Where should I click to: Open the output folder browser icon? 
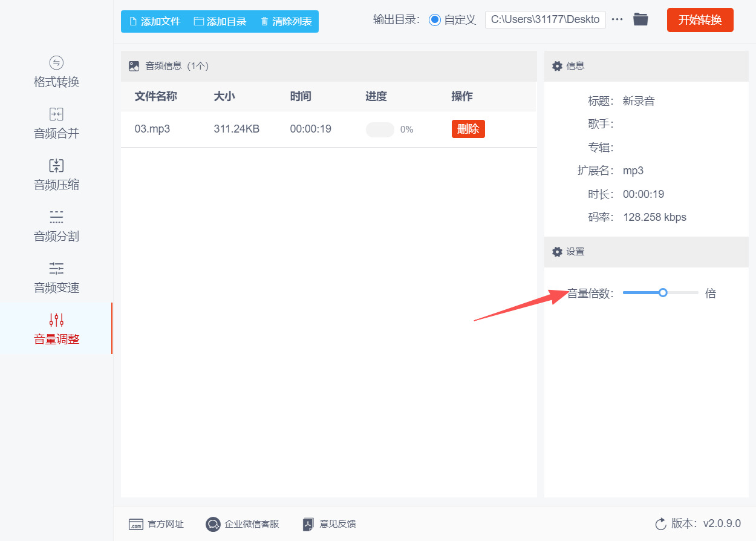[x=640, y=19]
